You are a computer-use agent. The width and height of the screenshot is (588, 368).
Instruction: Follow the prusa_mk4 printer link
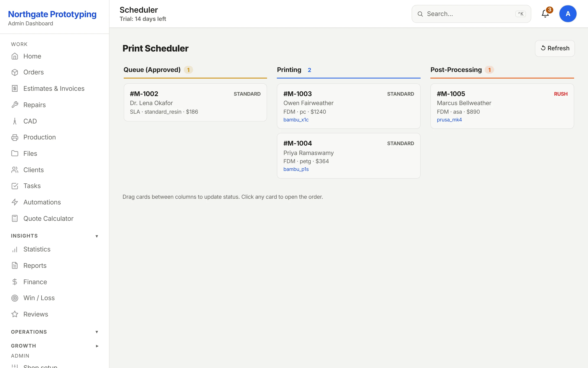pyautogui.click(x=449, y=120)
